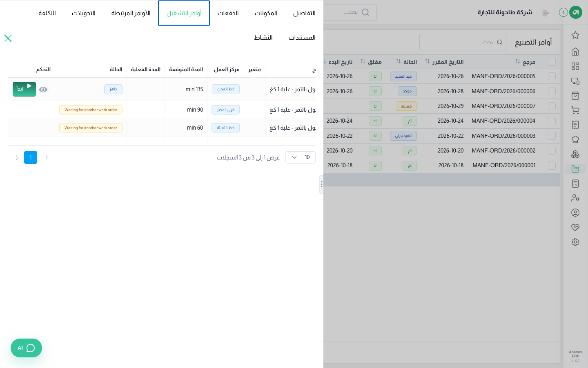
Task: Click the manufacturing orders search field
Action: pos(463,42)
